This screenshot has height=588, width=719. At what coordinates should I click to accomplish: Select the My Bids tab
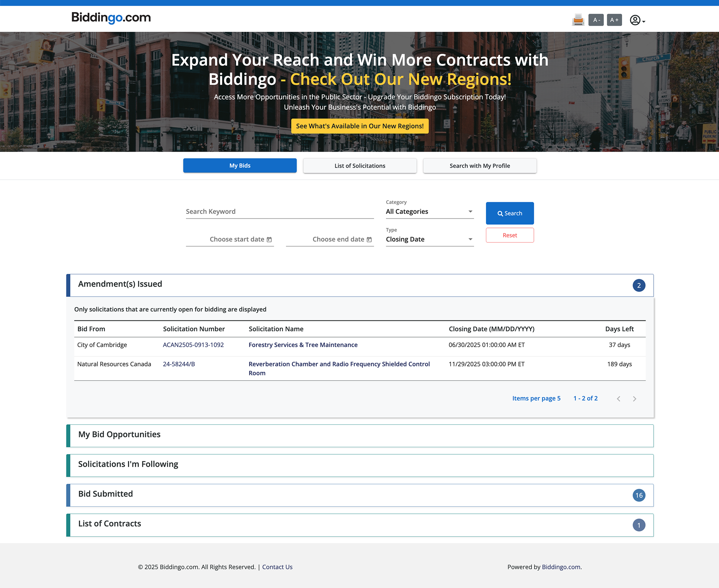tap(240, 166)
